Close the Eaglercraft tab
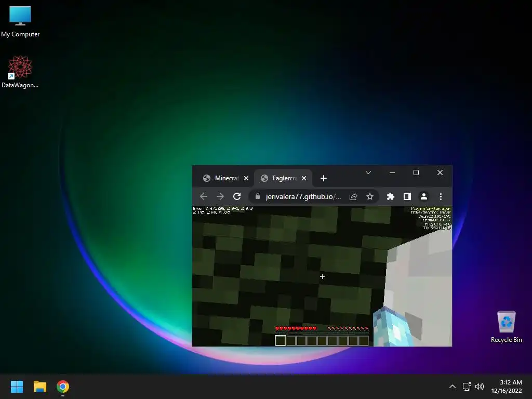The width and height of the screenshot is (532, 399). 304,178
